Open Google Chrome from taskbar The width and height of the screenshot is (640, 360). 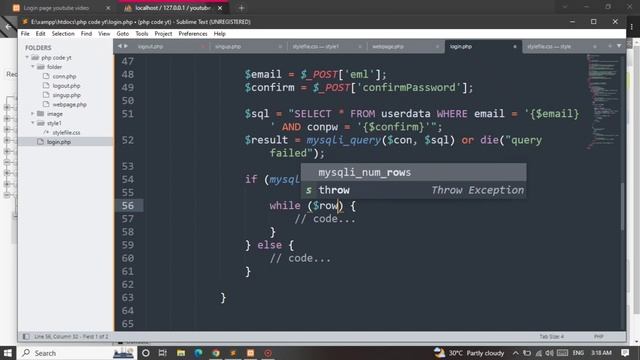tap(216, 353)
